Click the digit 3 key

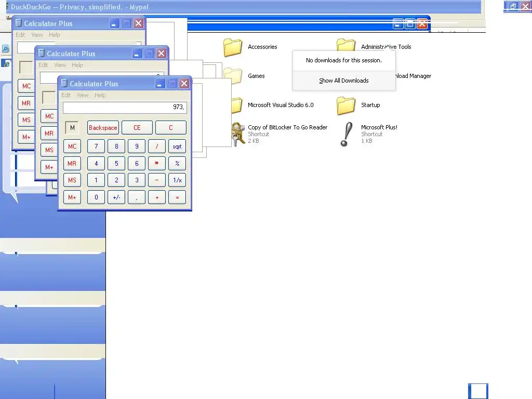pos(137,180)
